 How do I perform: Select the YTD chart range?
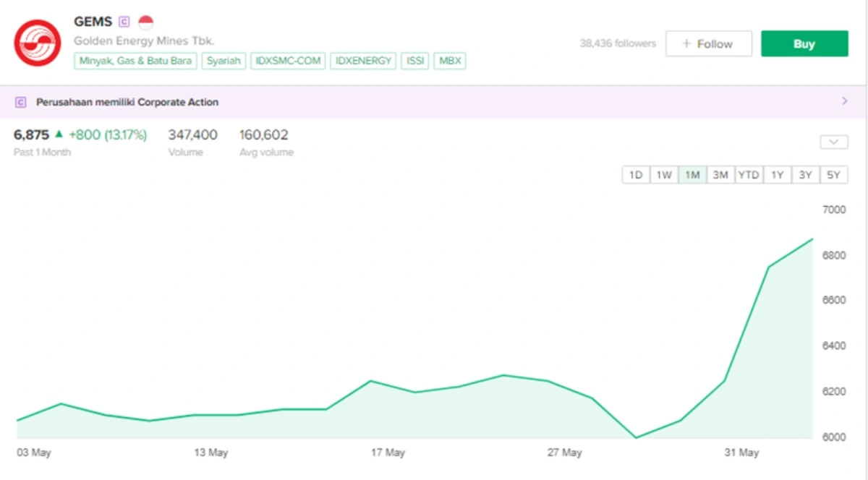tap(749, 175)
